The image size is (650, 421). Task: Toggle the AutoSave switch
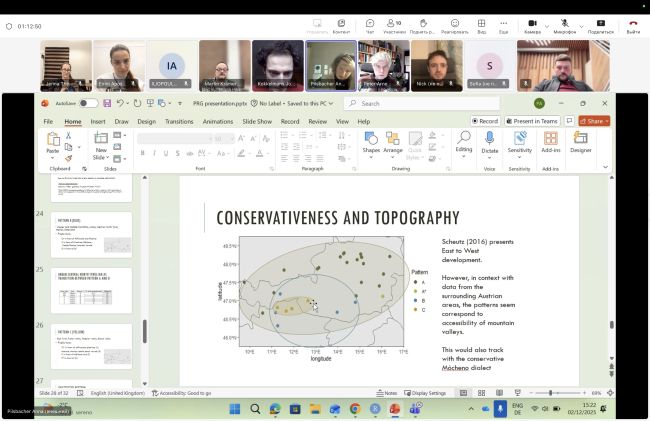click(89, 103)
